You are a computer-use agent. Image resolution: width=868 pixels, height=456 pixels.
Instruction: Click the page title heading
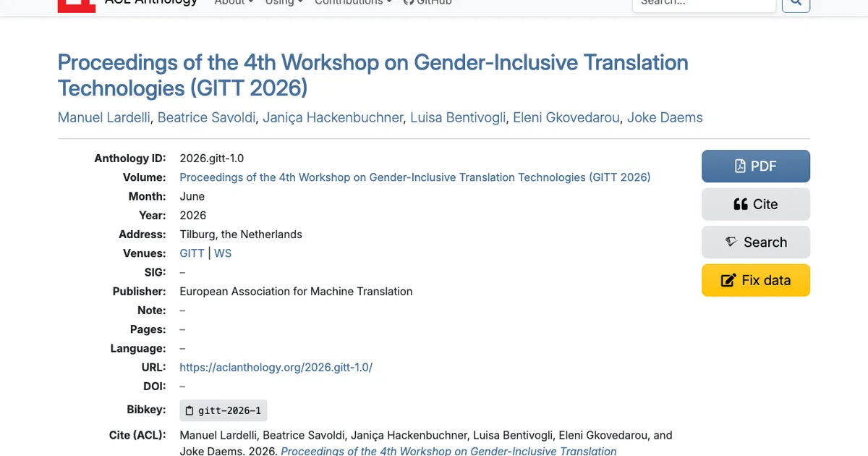coord(373,75)
